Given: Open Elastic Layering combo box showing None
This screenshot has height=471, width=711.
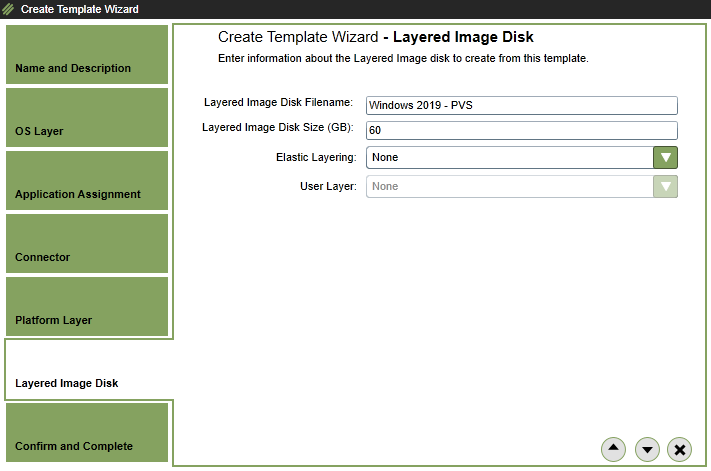Looking at the screenshot, I should (510, 157).
